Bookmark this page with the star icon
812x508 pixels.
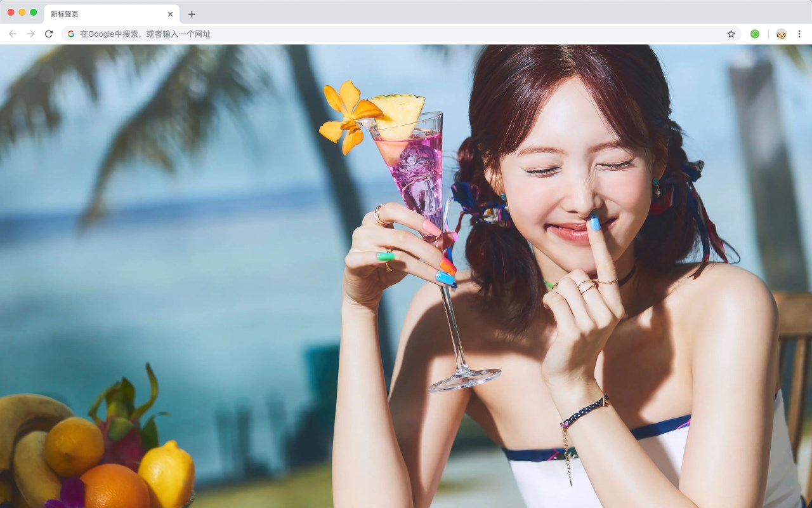(x=731, y=34)
